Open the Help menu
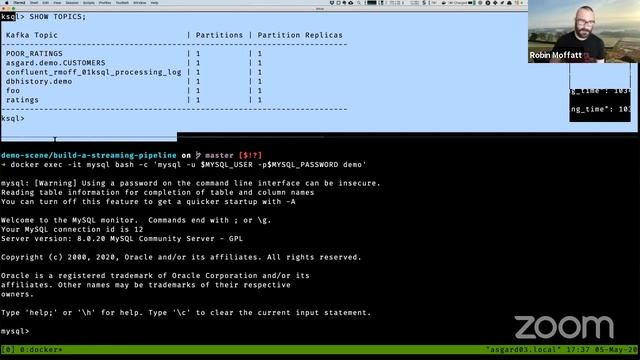640x360 pixels. 154,3
